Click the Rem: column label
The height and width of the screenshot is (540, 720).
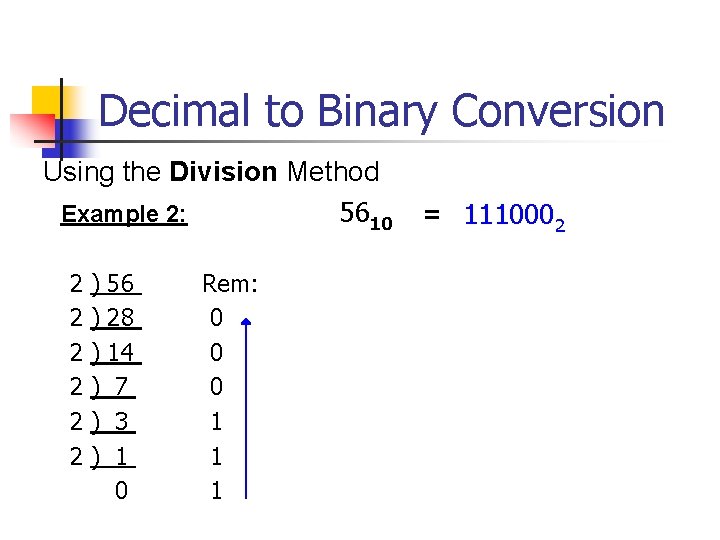[x=230, y=284]
